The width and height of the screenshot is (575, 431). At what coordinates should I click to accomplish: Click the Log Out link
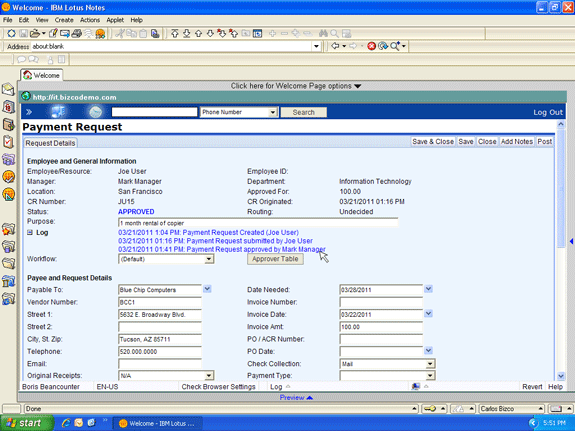coord(548,112)
